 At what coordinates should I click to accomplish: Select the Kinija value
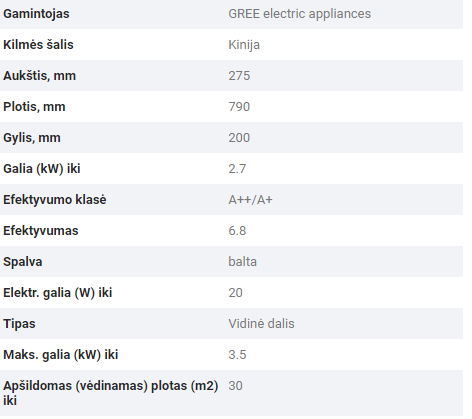244,45
